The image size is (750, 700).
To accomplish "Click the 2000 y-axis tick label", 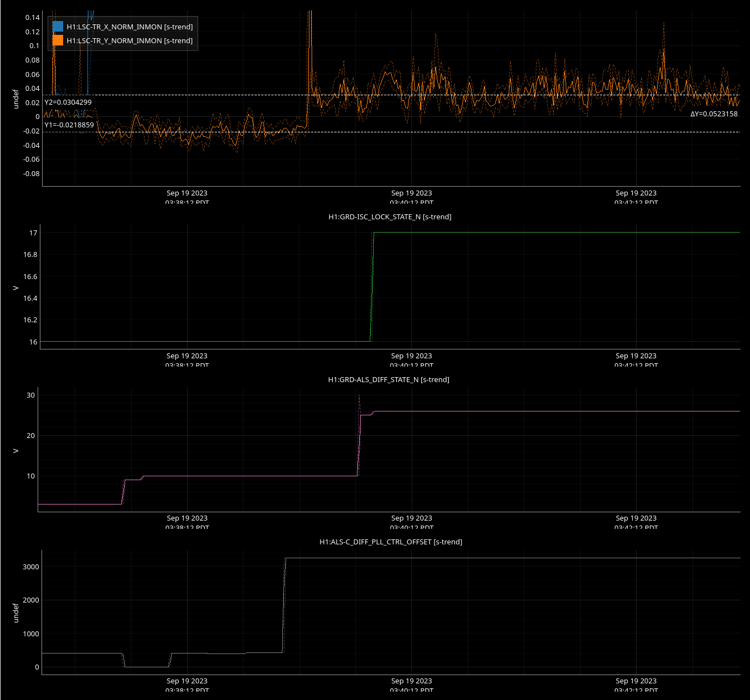I will pos(31,600).
